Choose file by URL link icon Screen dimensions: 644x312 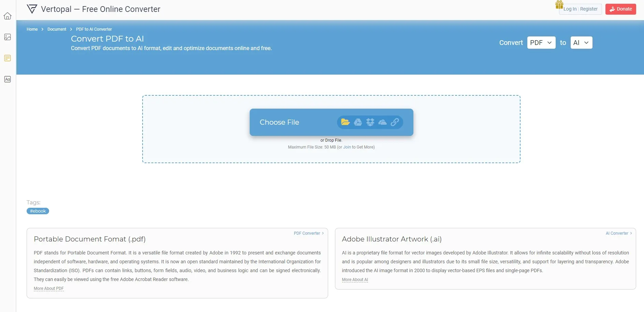click(395, 122)
